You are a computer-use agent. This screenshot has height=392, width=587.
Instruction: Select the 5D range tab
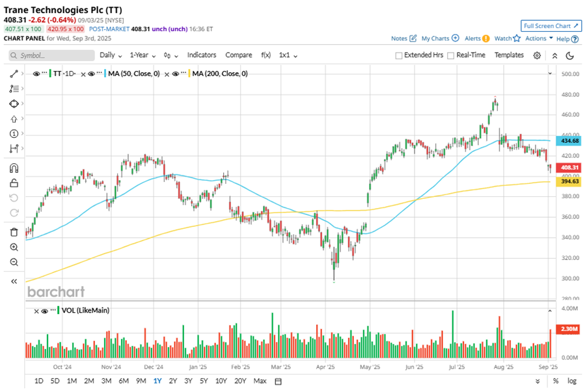[55, 381]
